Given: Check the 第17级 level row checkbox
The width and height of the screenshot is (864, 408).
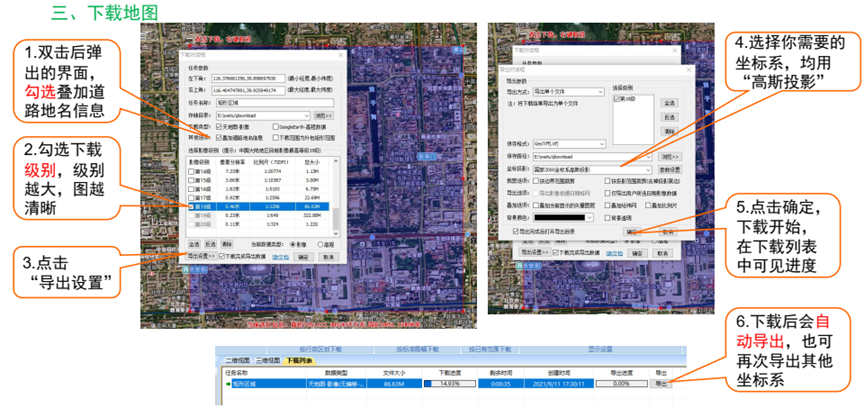Looking at the screenshot, I should point(191,198).
